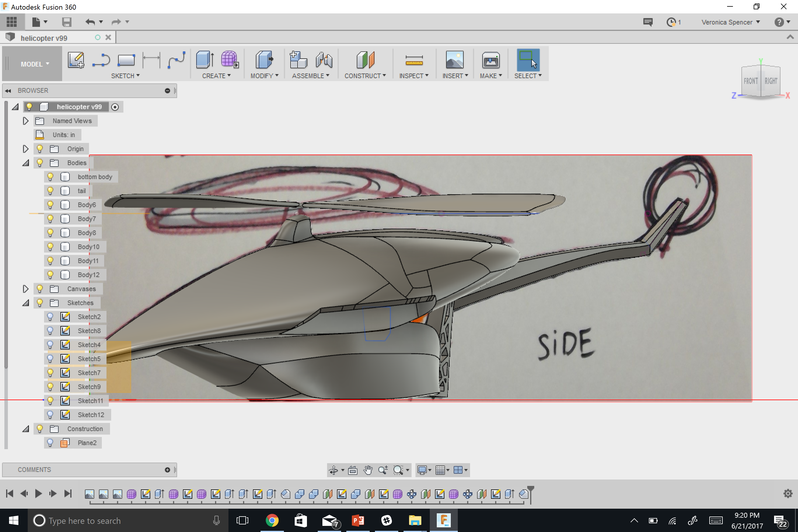
Task: Expand the COMMENTS panel plus button
Action: click(x=167, y=470)
